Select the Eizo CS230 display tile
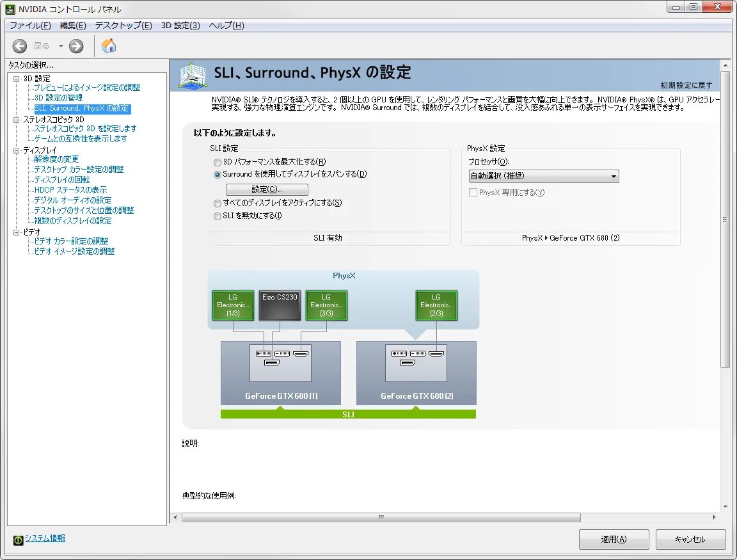Viewport: 737px width, 560px height. [x=280, y=306]
